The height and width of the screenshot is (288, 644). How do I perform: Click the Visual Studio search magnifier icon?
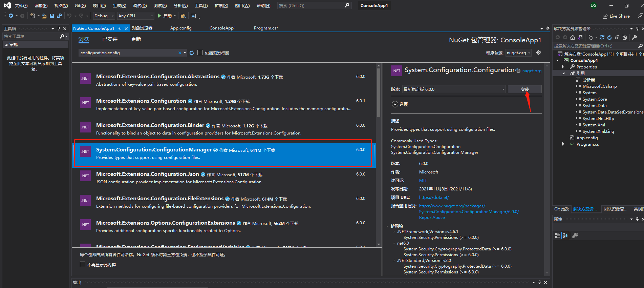347,5
